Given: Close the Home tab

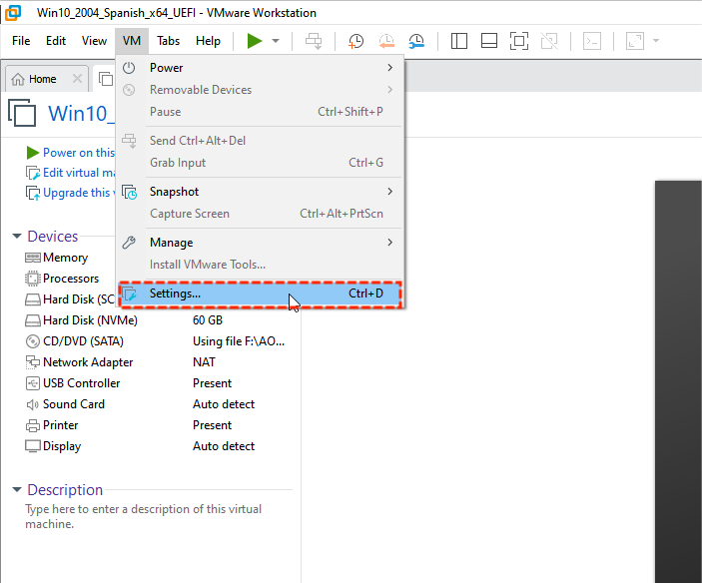Looking at the screenshot, I should (x=77, y=79).
